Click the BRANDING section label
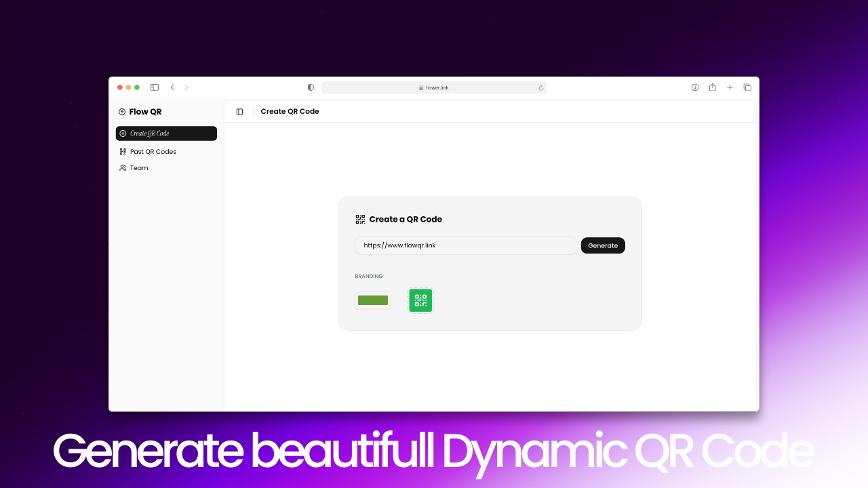868x488 pixels. pyautogui.click(x=369, y=277)
